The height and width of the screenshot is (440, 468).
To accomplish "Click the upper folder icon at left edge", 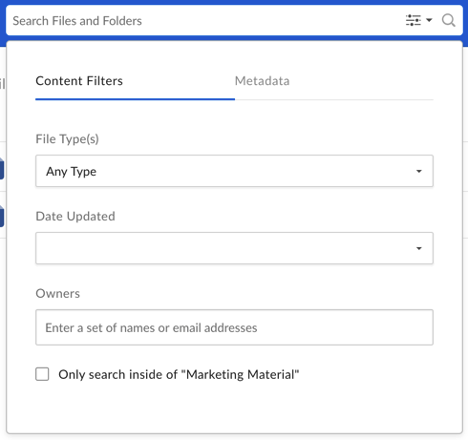I will tap(2, 169).
